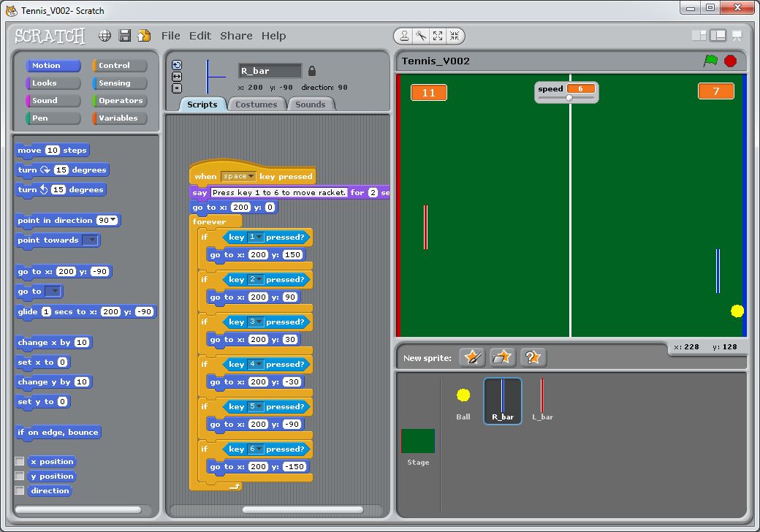The image size is (760, 532).
Task: Click the save project floppy icon
Action: click(x=125, y=36)
